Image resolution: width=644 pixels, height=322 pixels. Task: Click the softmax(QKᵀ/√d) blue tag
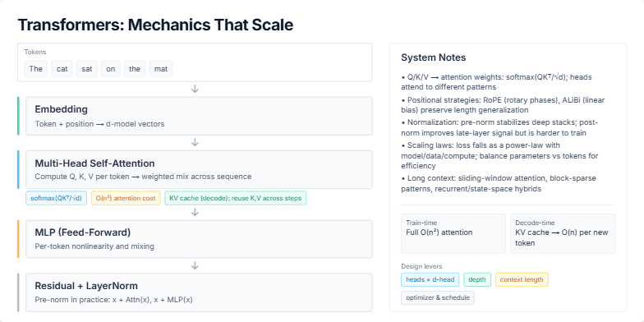coord(56,198)
